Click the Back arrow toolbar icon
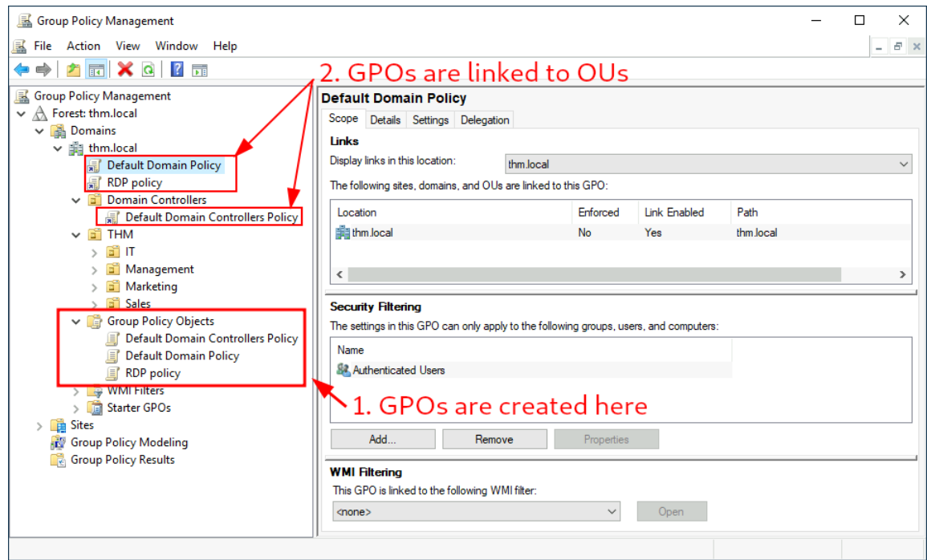 [x=22, y=70]
